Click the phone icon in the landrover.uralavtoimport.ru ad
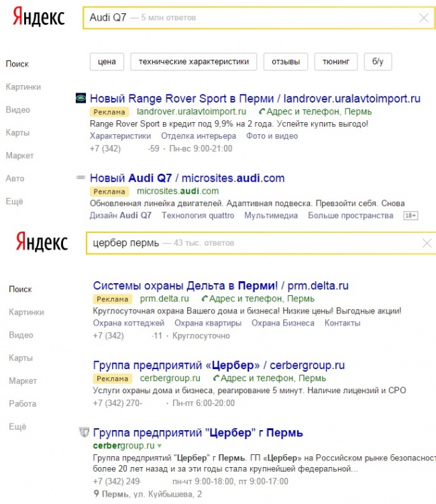 [262, 111]
